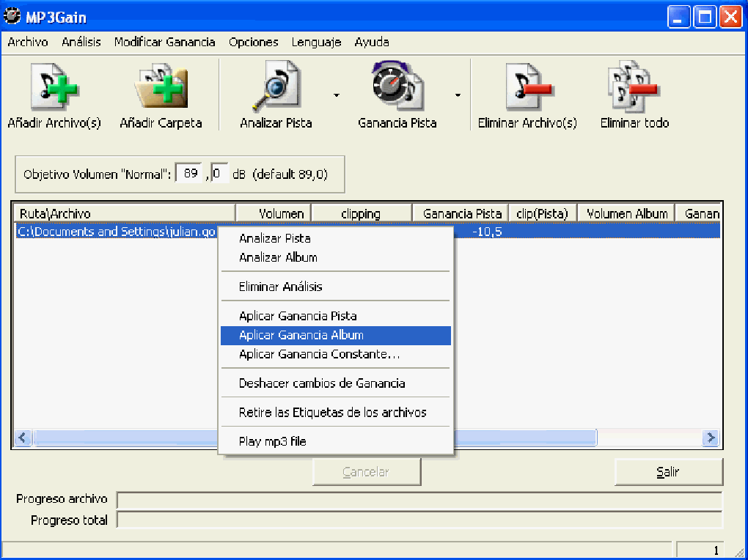
Task: Choose Analizar Pista in context menu
Action: (336, 238)
